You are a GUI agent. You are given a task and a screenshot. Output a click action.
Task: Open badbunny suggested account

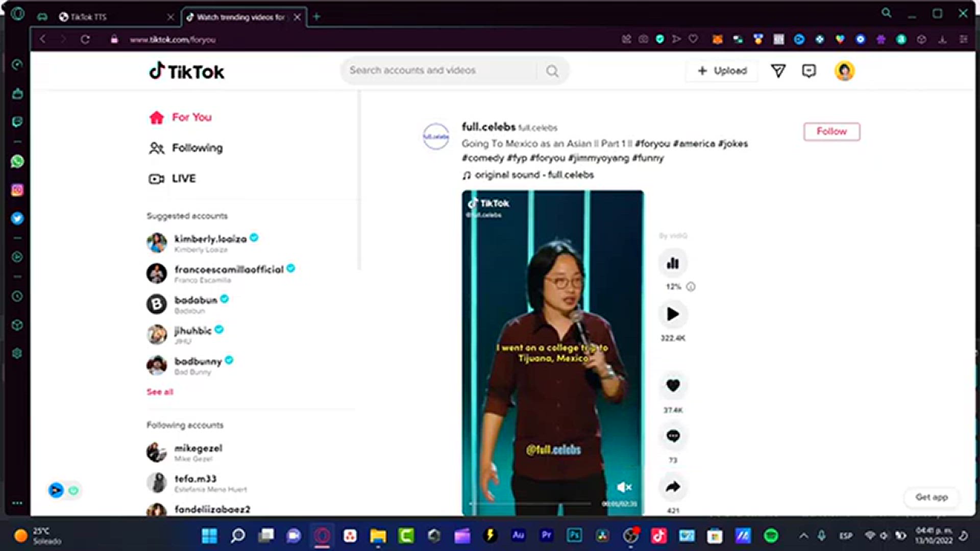click(190, 365)
